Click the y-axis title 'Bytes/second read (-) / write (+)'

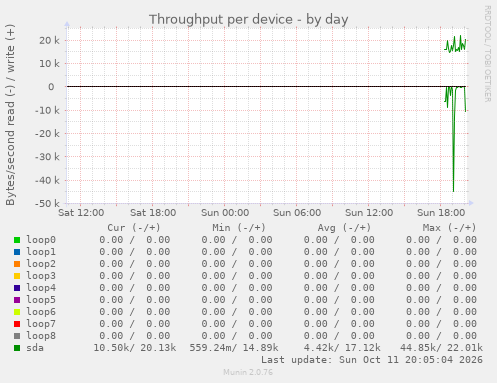[10, 115]
